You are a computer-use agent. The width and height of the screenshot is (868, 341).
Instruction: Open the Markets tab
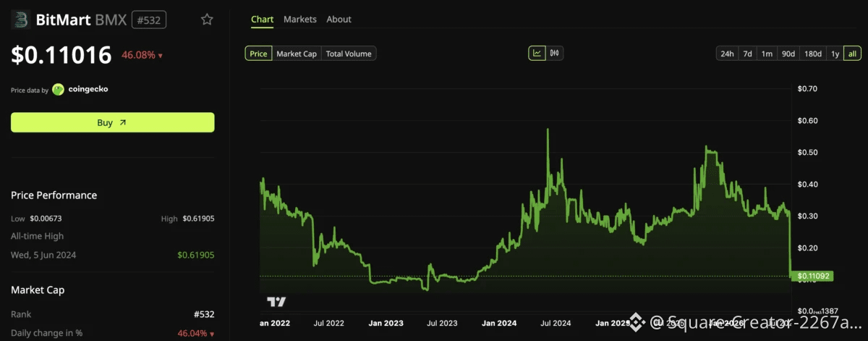[300, 20]
